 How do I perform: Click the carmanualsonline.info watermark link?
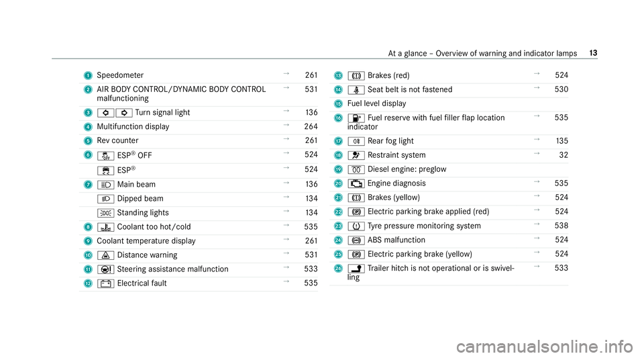pos(545,347)
